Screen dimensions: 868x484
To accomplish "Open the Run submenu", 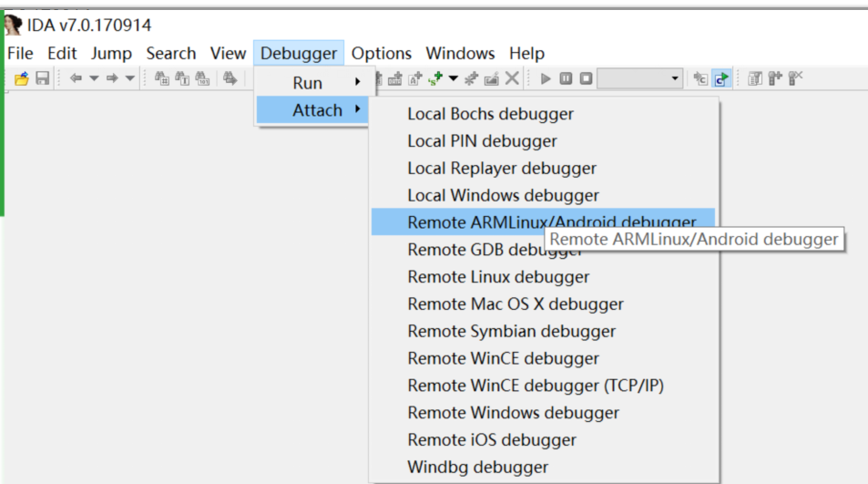I will tap(312, 83).
